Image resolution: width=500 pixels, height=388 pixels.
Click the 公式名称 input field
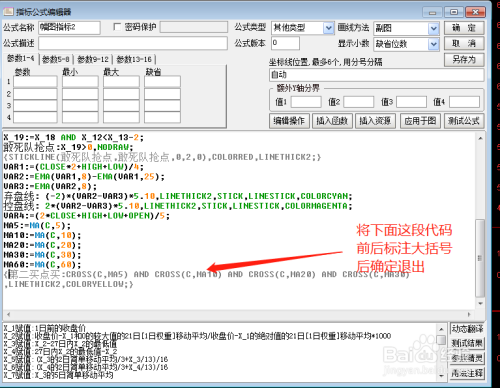[69, 28]
